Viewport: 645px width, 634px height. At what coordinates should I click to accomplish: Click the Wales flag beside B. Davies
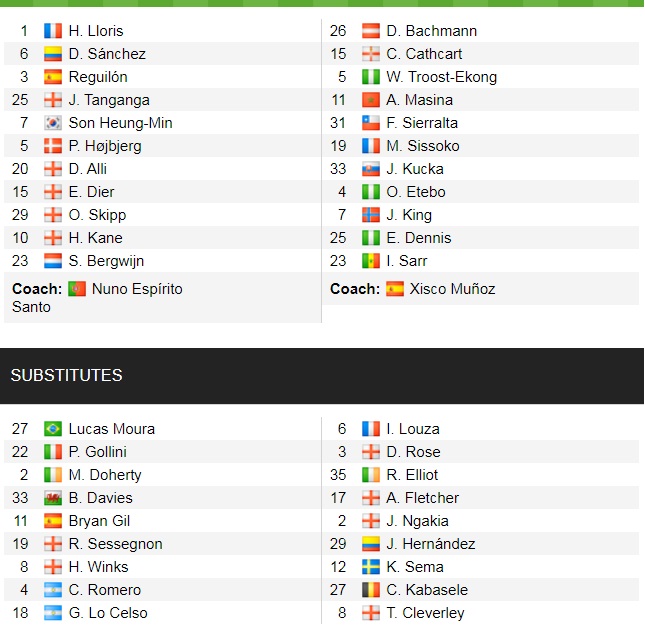coord(53,498)
